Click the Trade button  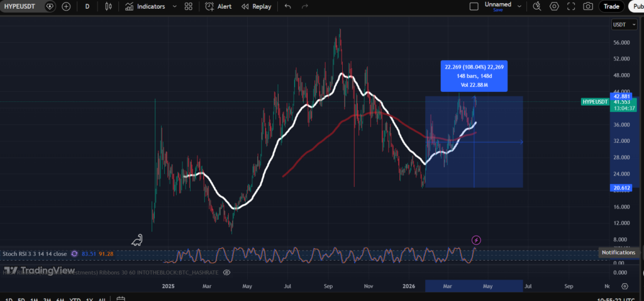pos(611,6)
